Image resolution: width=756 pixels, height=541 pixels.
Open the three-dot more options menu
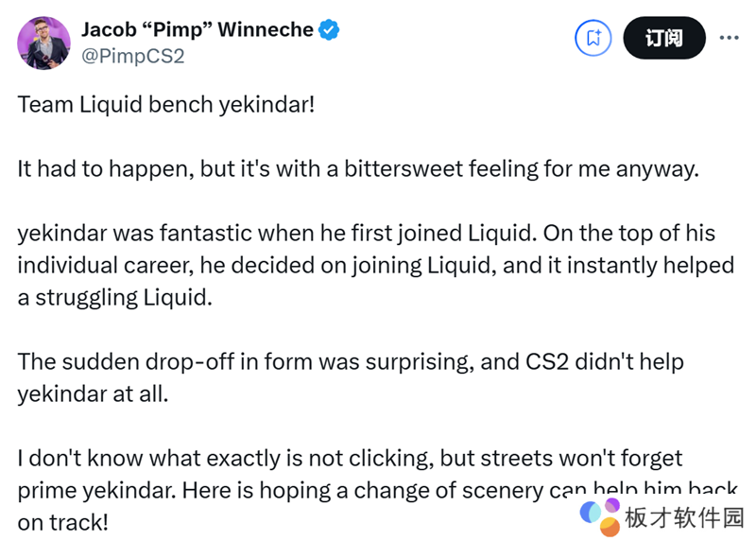tap(730, 38)
